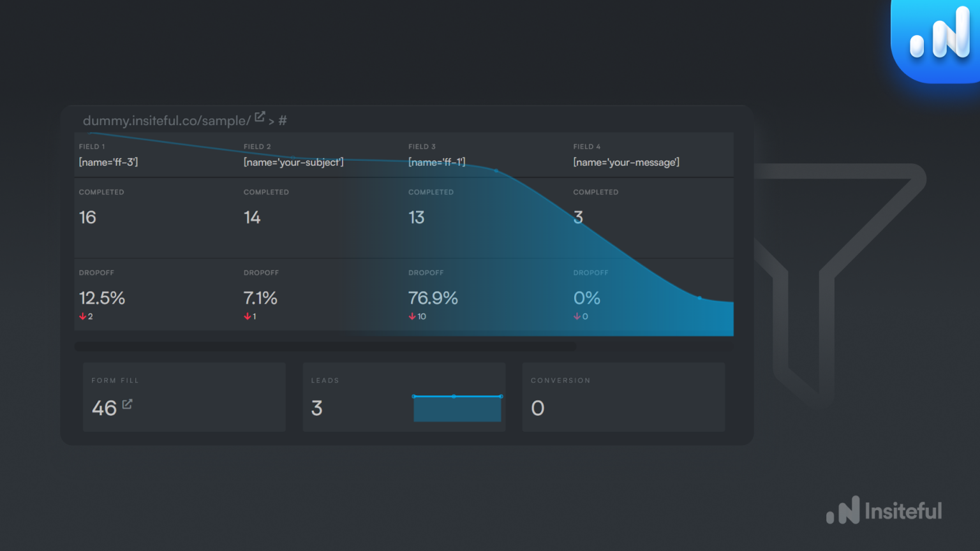This screenshot has width=980, height=551.
Task: Click the red dropoff arrow showing 10 drops
Action: pyautogui.click(x=412, y=316)
